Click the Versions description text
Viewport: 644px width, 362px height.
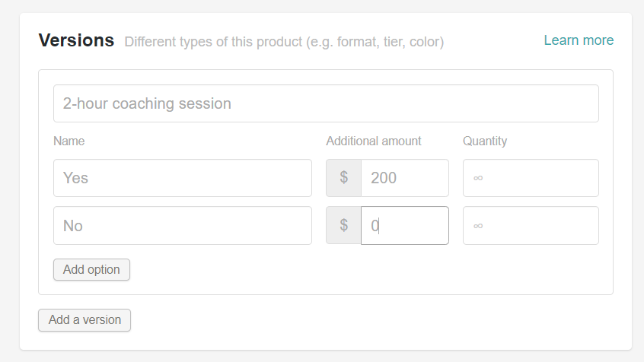[x=284, y=41]
